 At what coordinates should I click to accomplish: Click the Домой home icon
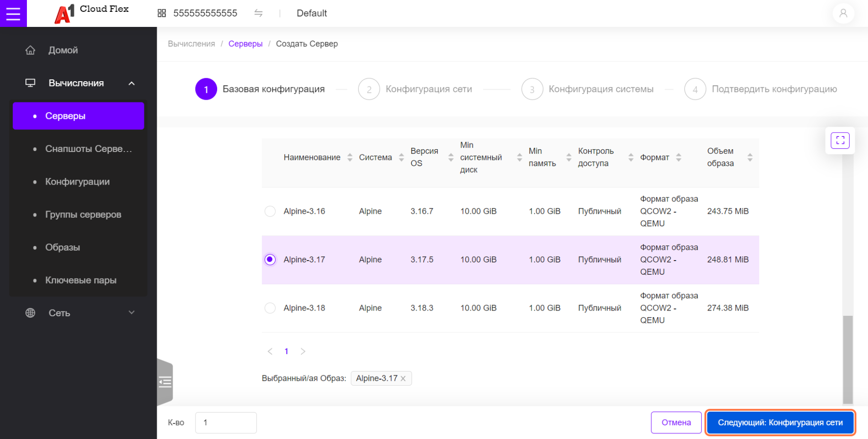click(x=30, y=50)
